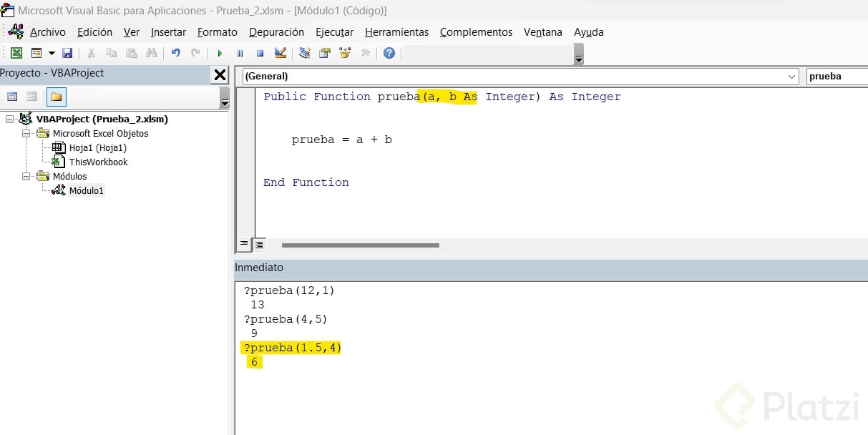Click the toolbar options overflow arrow
The width and height of the screenshot is (868, 435).
pos(579,54)
